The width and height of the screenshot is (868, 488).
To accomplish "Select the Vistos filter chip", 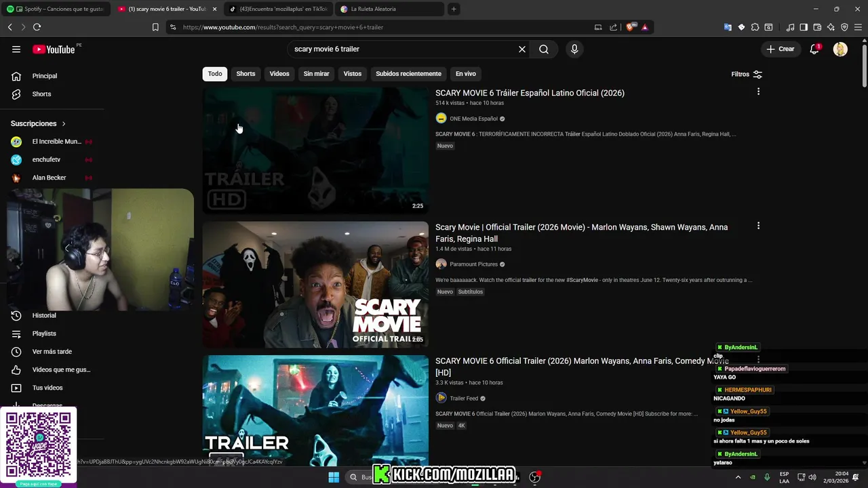I will pos(353,74).
